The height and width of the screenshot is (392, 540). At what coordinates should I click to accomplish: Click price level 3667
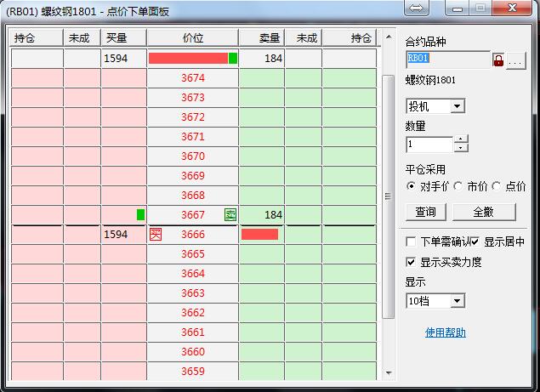(193, 215)
